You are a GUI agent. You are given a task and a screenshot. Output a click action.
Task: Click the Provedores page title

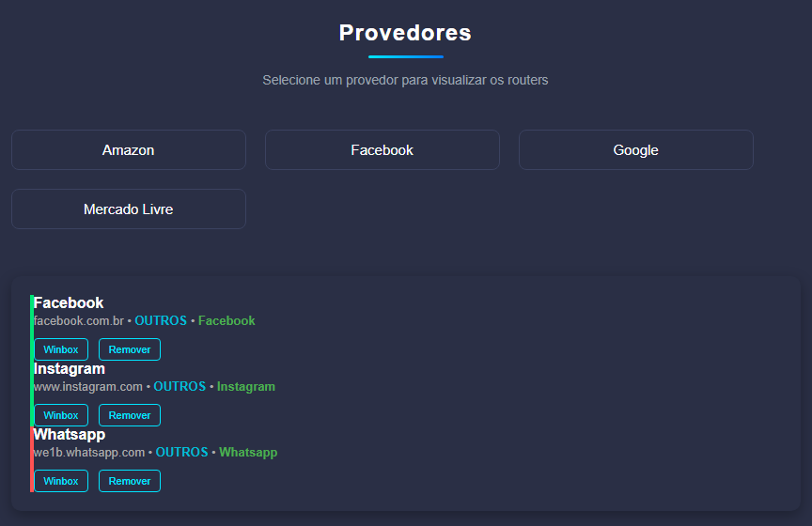(405, 33)
